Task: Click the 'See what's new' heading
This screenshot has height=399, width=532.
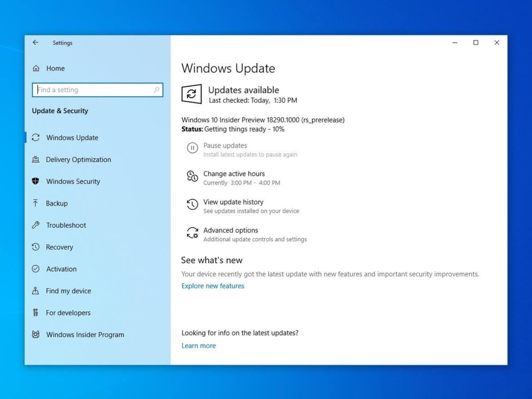Action: (212, 260)
